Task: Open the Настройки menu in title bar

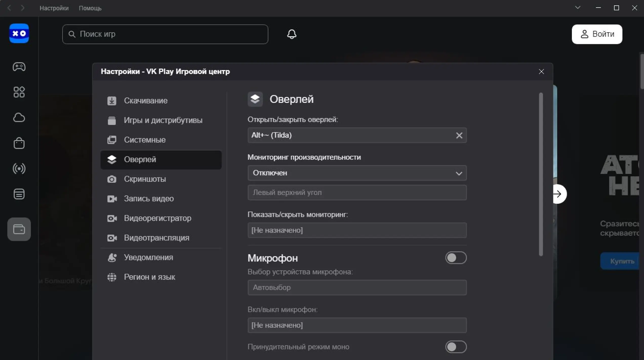Action: point(54,8)
